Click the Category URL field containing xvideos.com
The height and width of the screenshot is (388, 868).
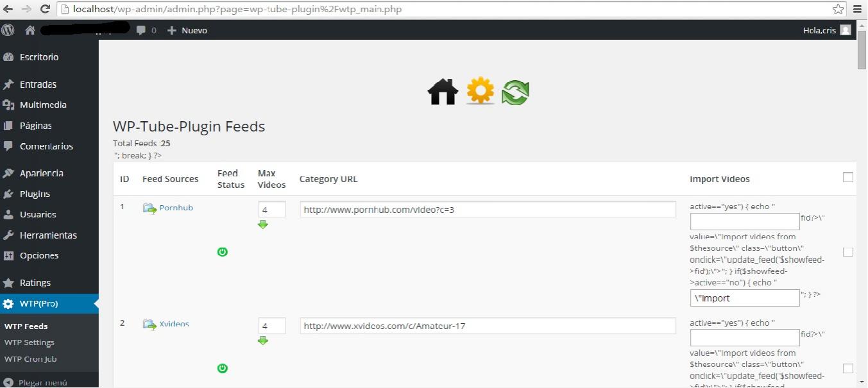488,326
